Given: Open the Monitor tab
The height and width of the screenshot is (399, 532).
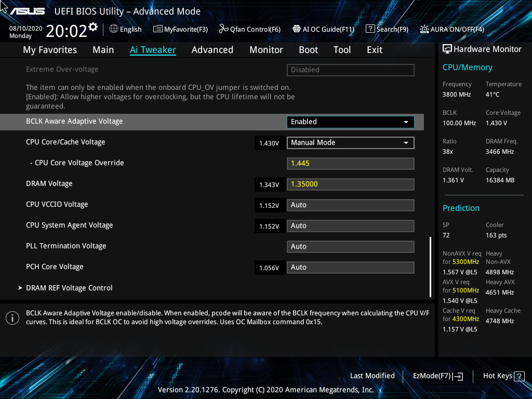Looking at the screenshot, I should click(267, 50).
